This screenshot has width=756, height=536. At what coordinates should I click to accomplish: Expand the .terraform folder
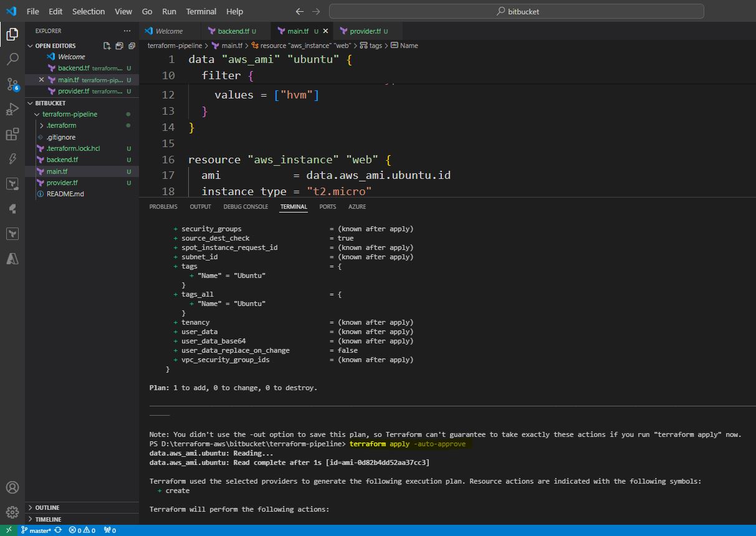(x=61, y=125)
